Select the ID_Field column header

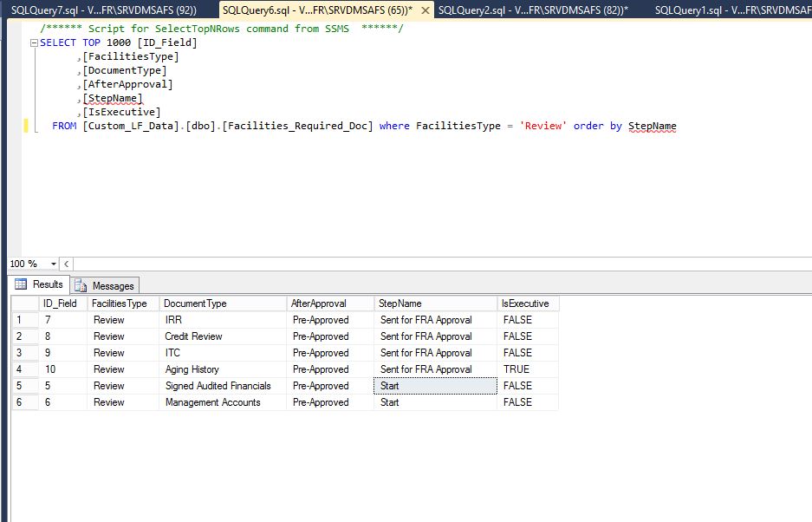(60, 303)
